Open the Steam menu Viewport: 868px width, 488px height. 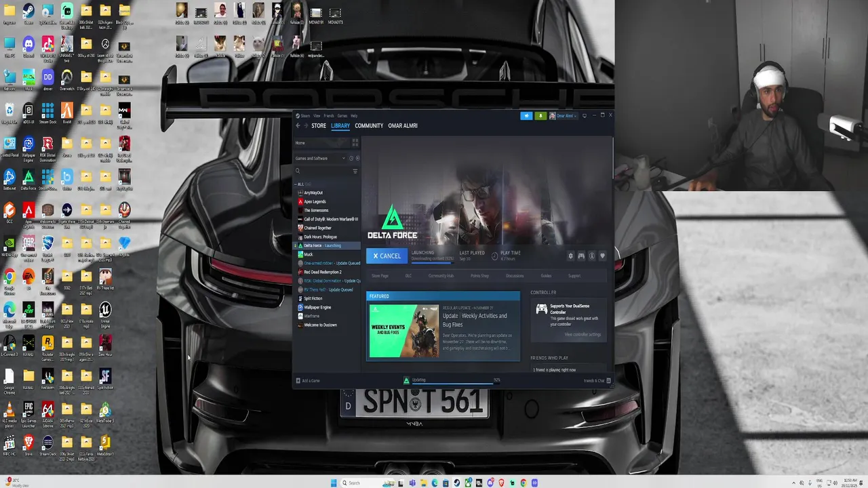click(x=305, y=116)
